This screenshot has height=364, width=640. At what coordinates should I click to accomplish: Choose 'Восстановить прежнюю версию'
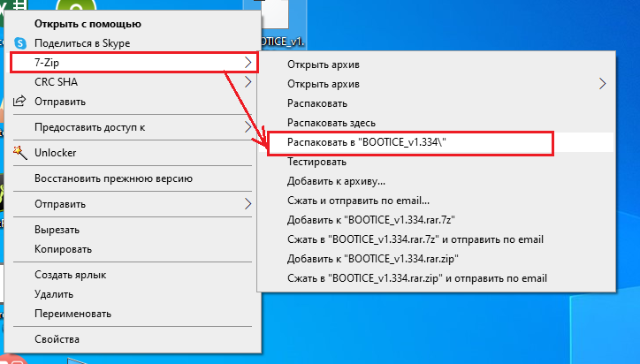113,178
